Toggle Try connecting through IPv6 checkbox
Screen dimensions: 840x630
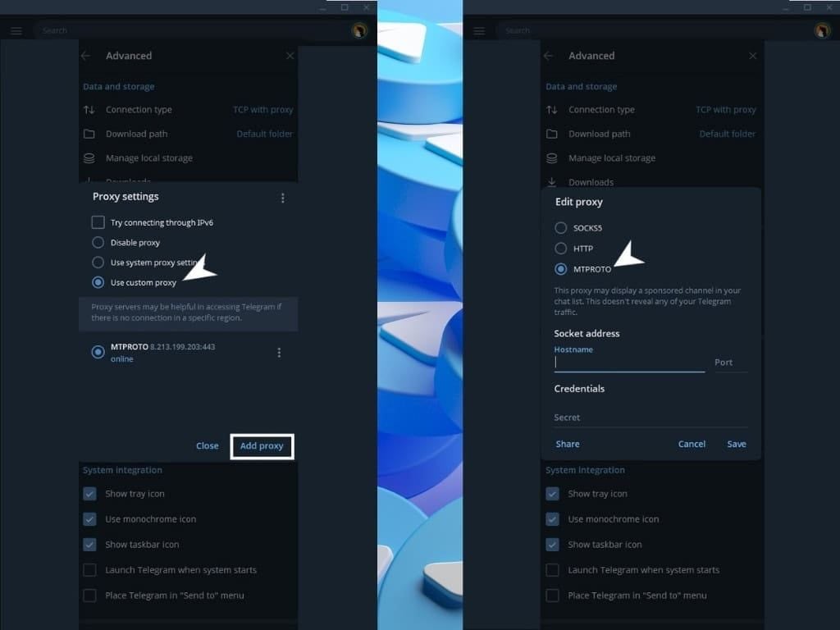(x=98, y=222)
